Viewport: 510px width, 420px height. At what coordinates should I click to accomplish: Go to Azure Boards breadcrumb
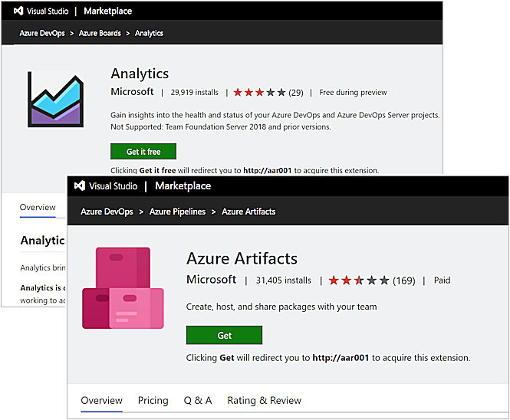[100, 33]
